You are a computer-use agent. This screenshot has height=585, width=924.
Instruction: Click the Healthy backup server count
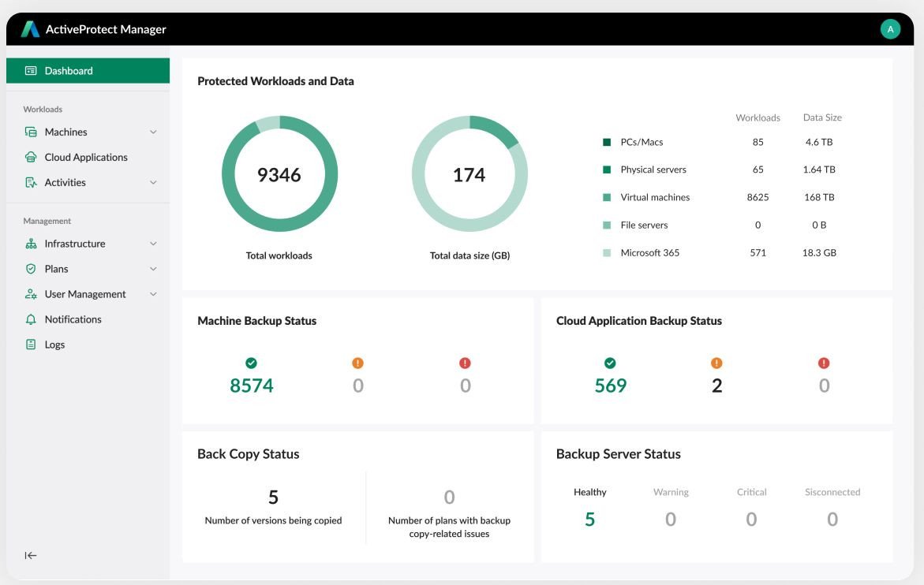pyautogui.click(x=589, y=520)
